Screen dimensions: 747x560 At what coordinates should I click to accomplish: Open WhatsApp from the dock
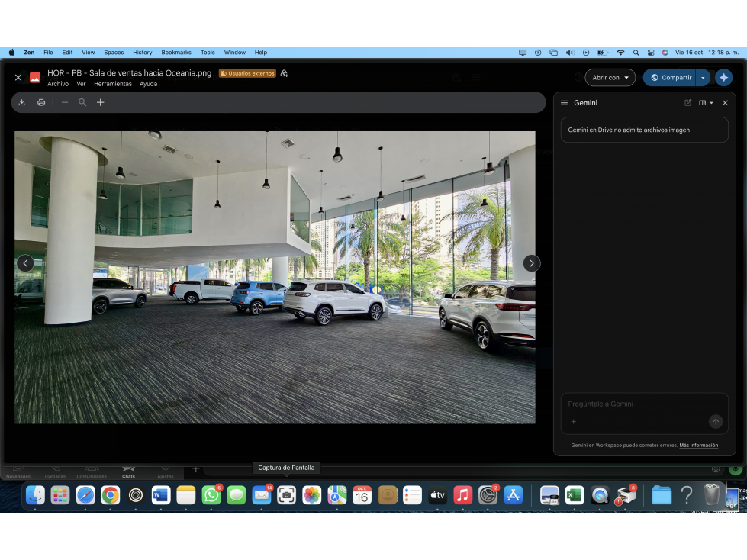click(x=211, y=496)
